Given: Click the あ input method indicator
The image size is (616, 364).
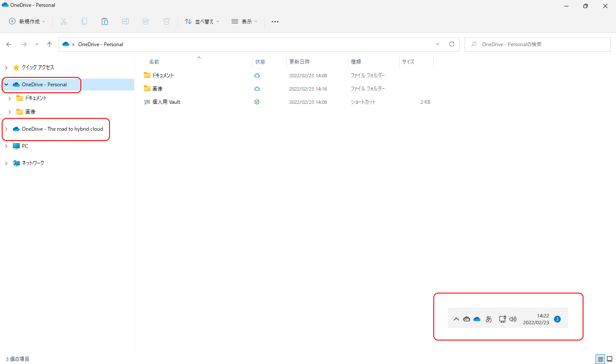Looking at the screenshot, I should point(489,319).
